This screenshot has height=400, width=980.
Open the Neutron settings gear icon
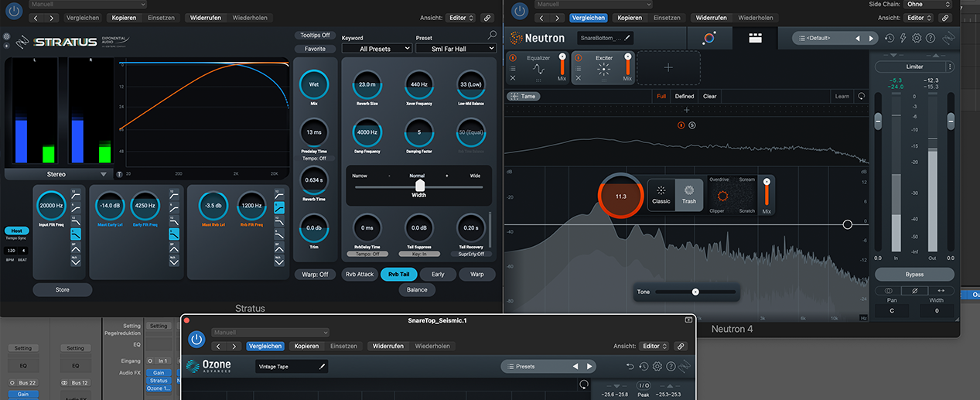pyautogui.click(x=917, y=38)
